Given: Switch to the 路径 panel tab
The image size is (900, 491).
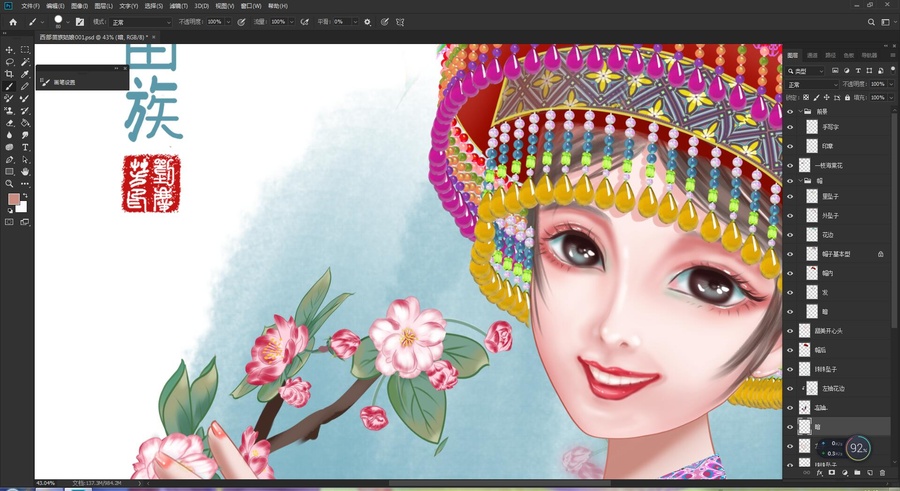Looking at the screenshot, I should (x=830, y=55).
